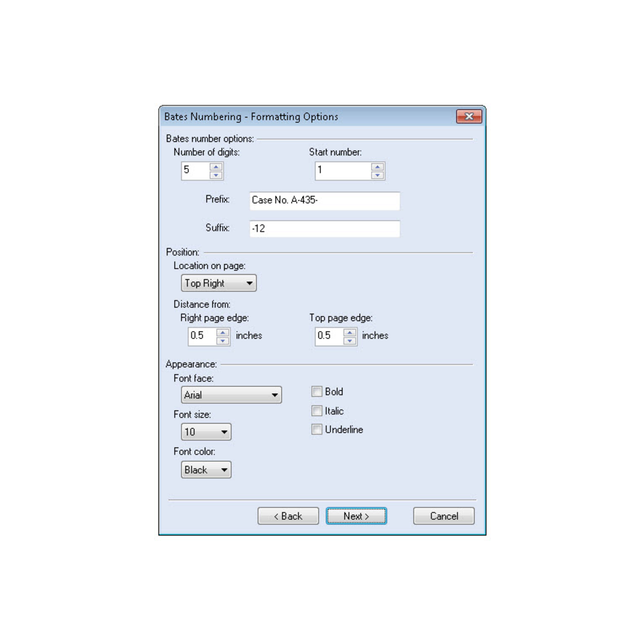Cancel the Bates Numbering dialog

coord(444,516)
